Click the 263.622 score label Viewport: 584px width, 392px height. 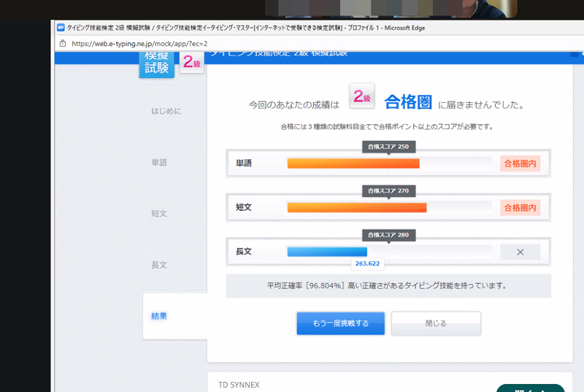pyautogui.click(x=368, y=264)
